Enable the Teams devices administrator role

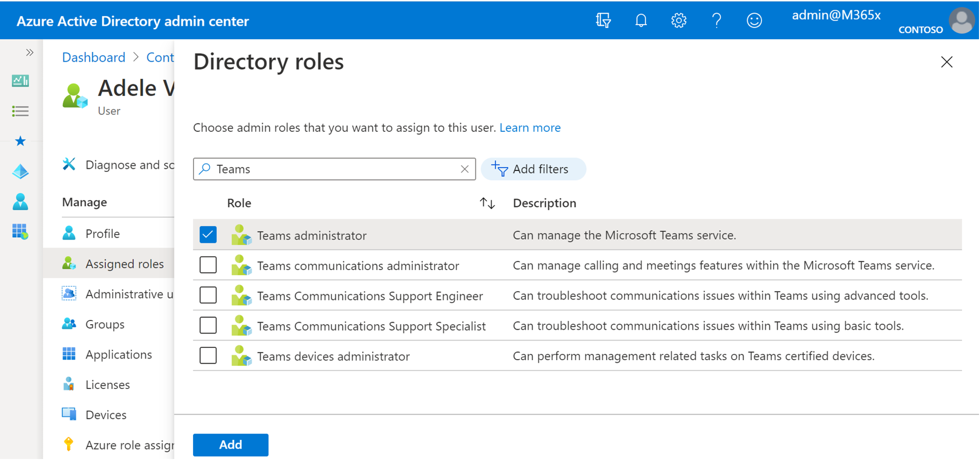[x=208, y=356]
